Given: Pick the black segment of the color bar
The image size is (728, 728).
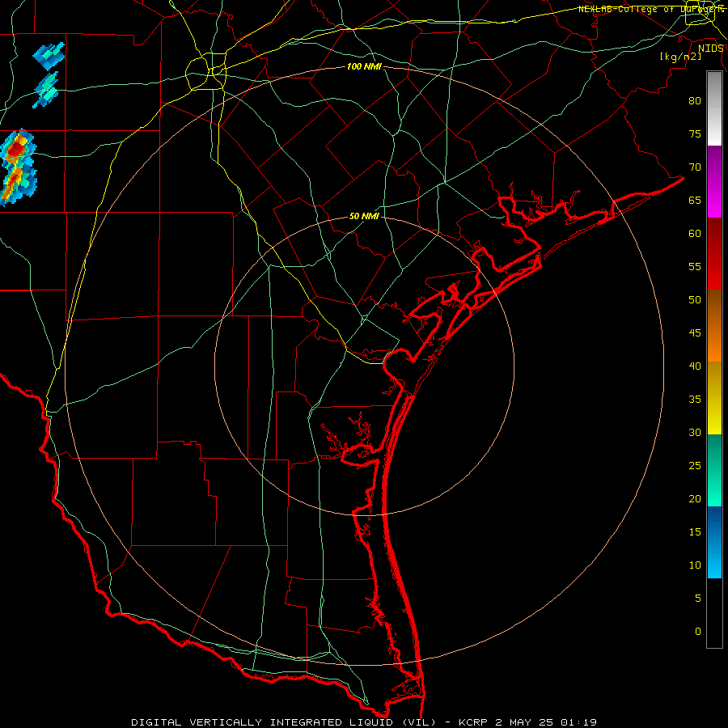Looking at the screenshot, I should point(714,613).
